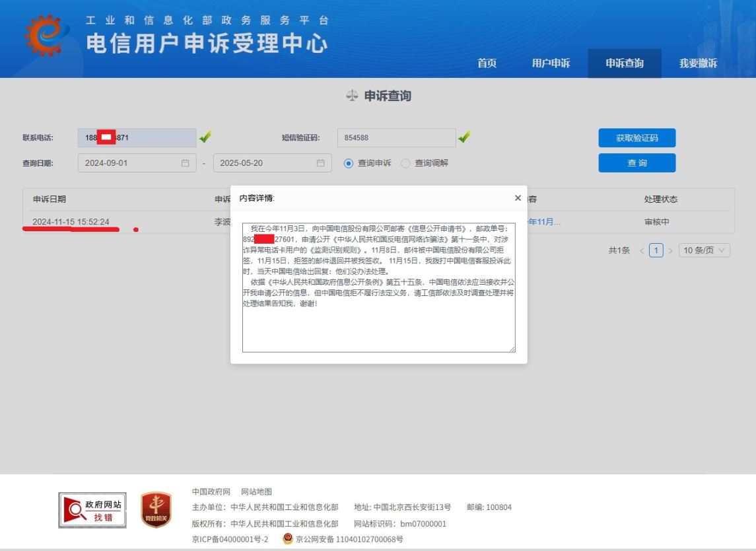Click the 查询 search button
756x551 pixels.
click(637, 163)
